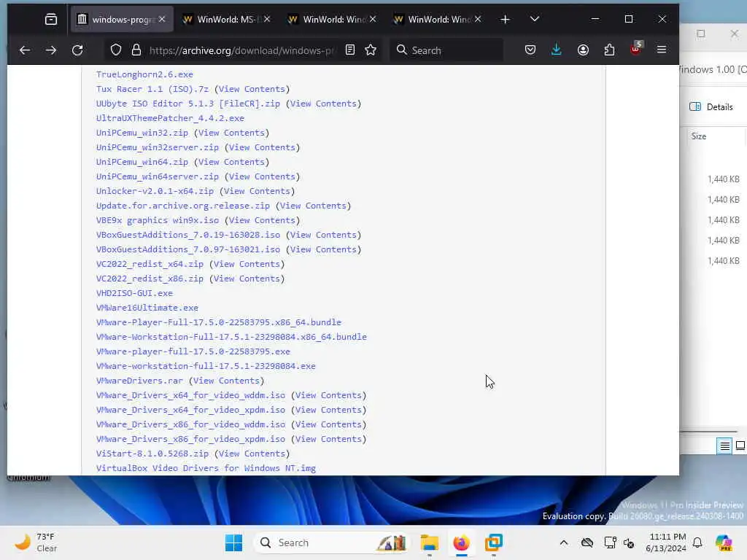
Task: Open UniPCemu_win64.zip link
Action: point(142,162)
